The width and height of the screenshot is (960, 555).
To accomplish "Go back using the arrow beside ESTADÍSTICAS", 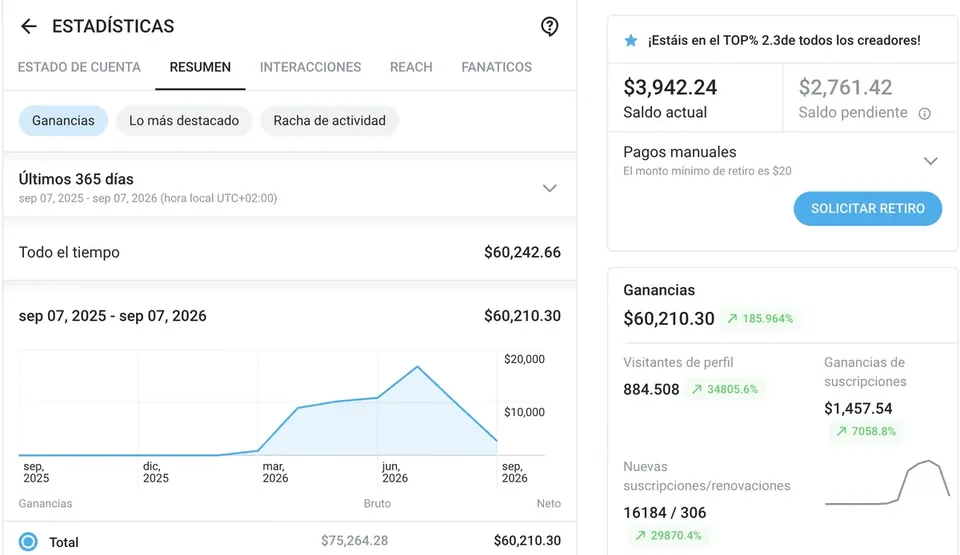I will click(x=29, y=26).
